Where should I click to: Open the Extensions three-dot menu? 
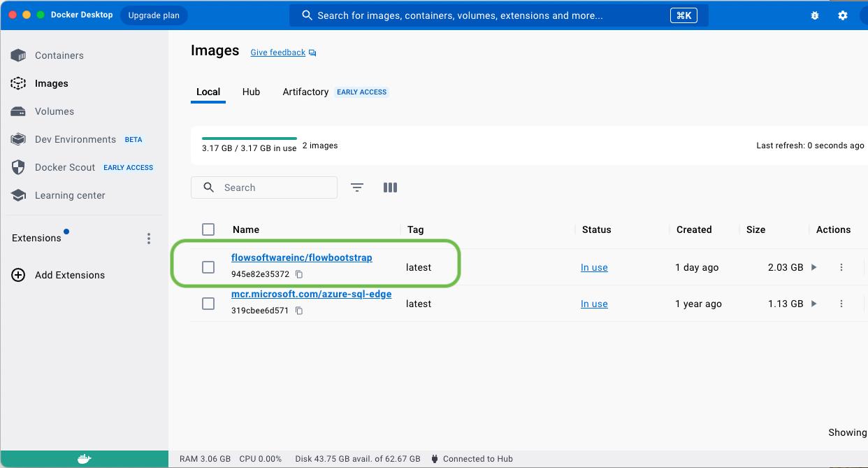tap(149, 239)
